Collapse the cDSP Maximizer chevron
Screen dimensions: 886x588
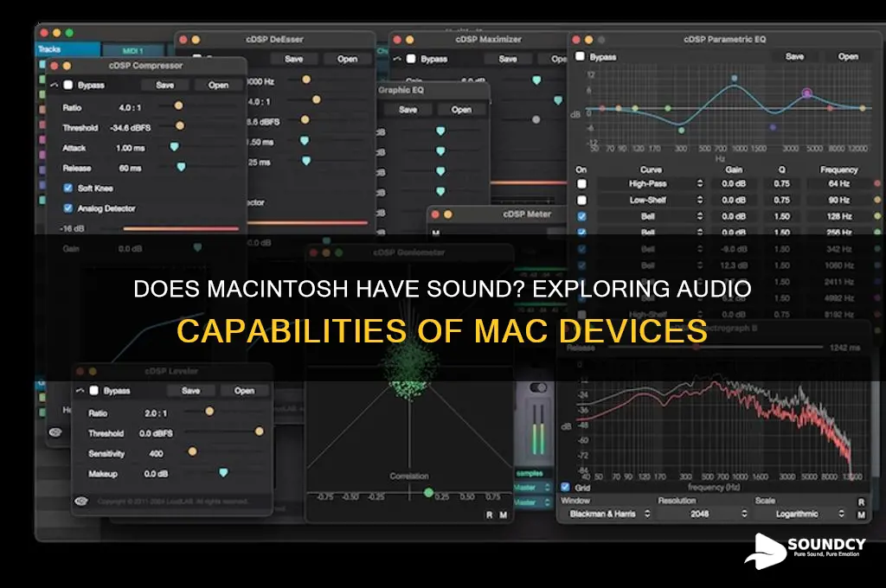[397, 59]
